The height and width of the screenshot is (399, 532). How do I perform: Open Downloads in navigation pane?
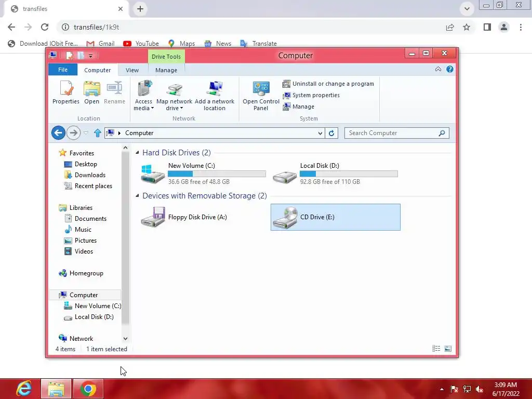click(x=85, y=175)
